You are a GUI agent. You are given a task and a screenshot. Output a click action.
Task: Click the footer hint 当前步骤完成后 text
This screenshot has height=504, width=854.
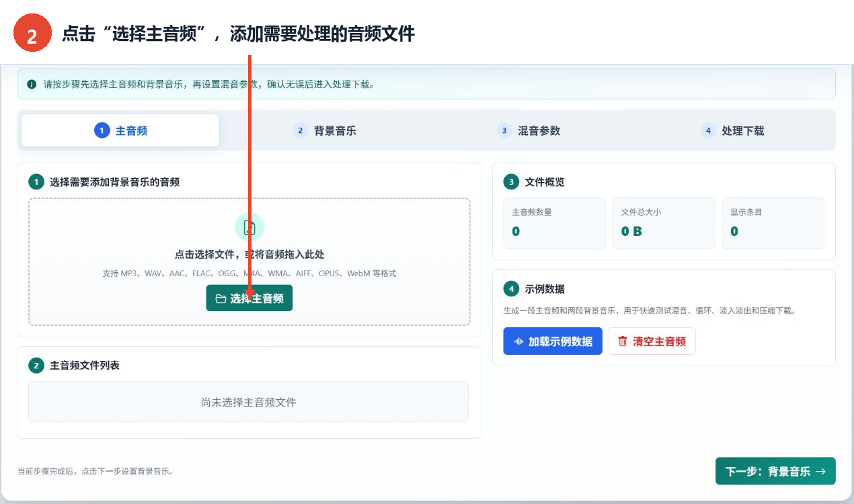(95, 472)
